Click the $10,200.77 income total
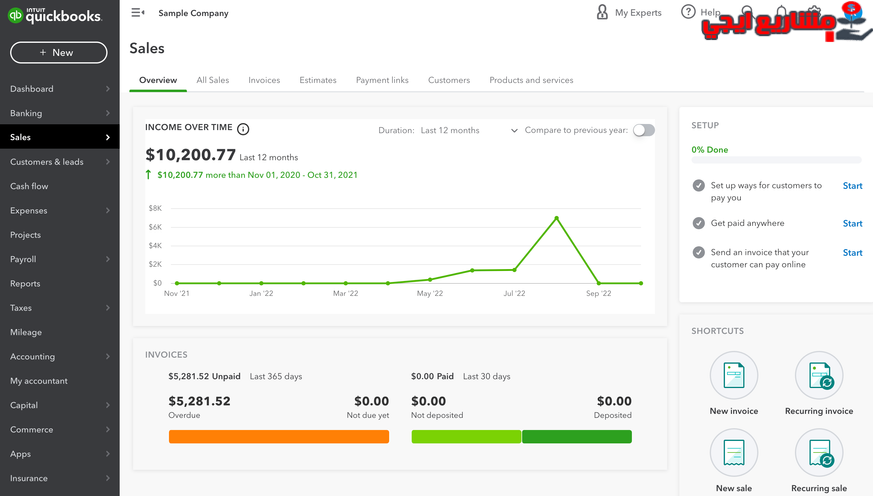Image resolution: width=873 pixels, height=496 pixels. coord(190,155)
